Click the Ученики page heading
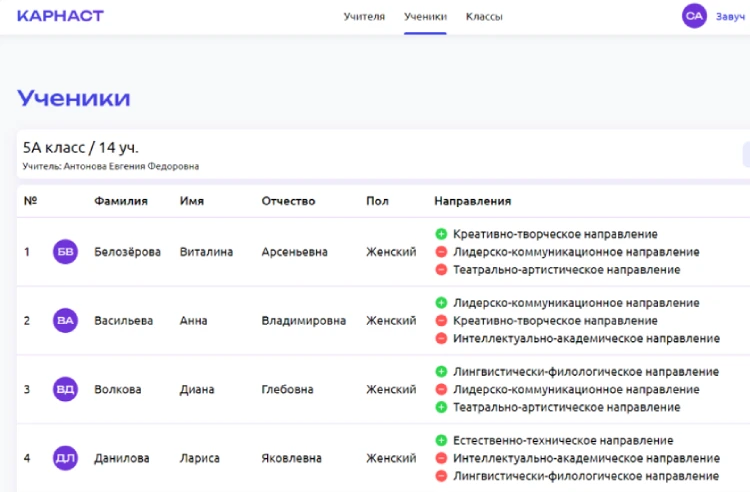Viewport: 750px width, 492px height. coord(74,98)
